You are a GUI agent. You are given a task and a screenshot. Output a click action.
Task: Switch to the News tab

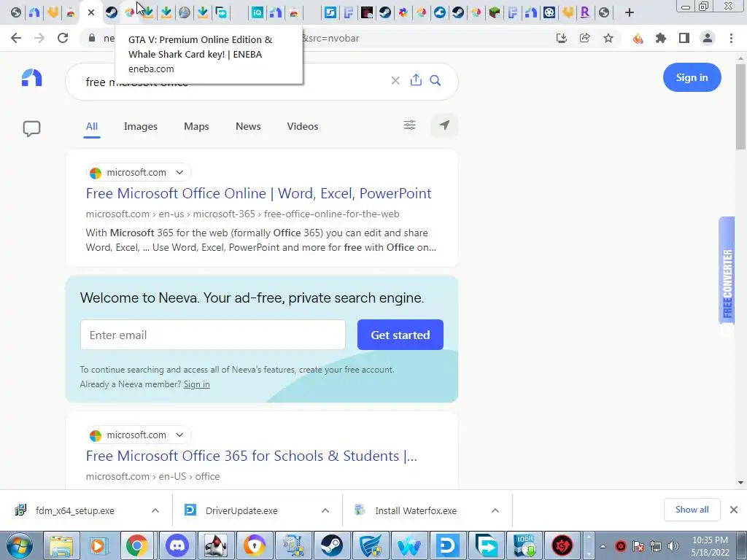coord(248,126)
